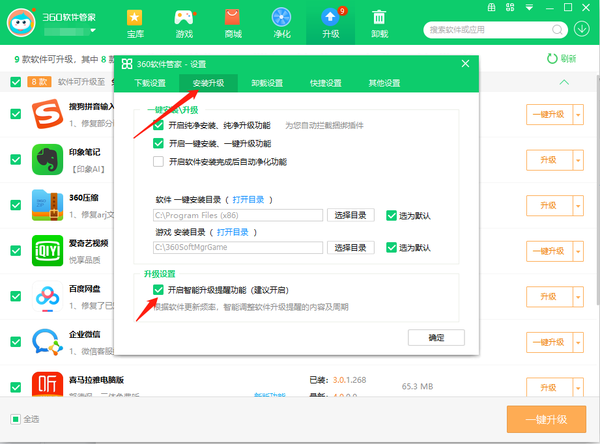Expand dropdown arrow beside 搜狗 一键升级 button
This screenshot has height=444, width=600.
[577, 114]
